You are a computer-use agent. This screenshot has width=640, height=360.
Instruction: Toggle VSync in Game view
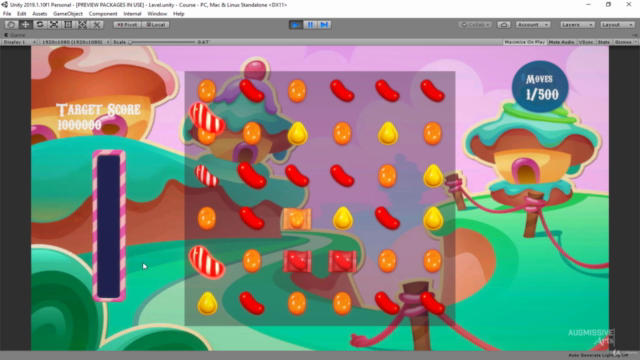tap(586, 42)
